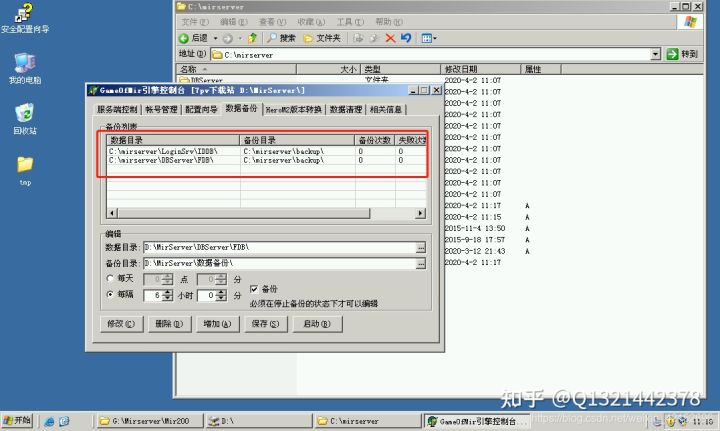Open the 工具(T) menu in Explorer
The image size is (720, 431).
click(350, 21)
